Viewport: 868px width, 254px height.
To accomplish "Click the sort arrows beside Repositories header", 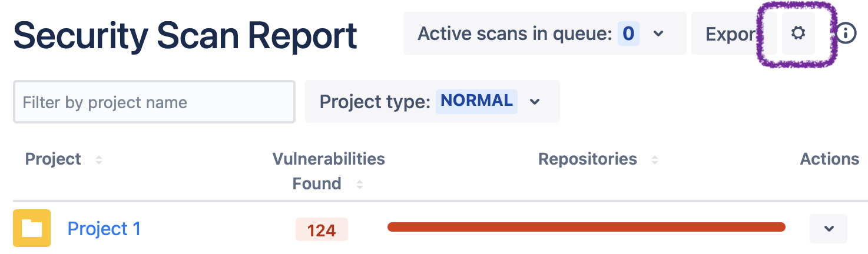I will point(654,160).
